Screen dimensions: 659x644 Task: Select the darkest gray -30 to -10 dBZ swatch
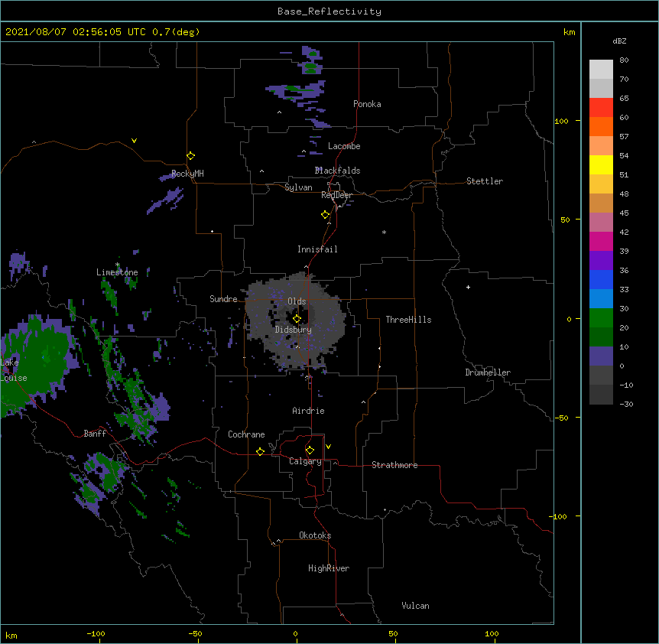coord(601,395)
